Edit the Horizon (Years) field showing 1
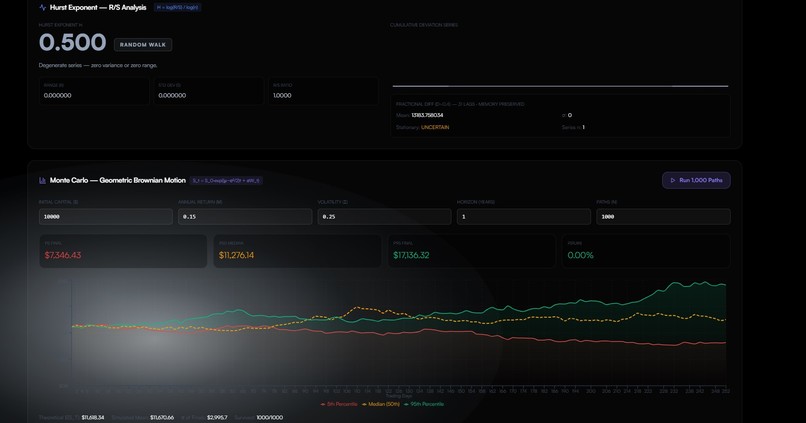The width and height of the screenshot is (806, 423). (x=524, y=217)
